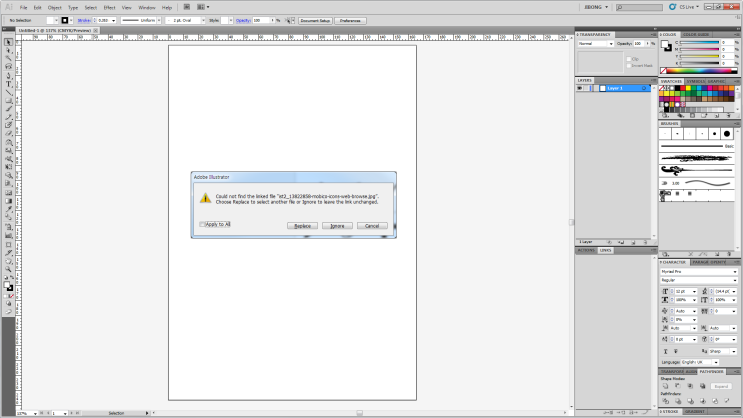
Task: Enable the Invert Mask checkbox
Action: (629, 66)
